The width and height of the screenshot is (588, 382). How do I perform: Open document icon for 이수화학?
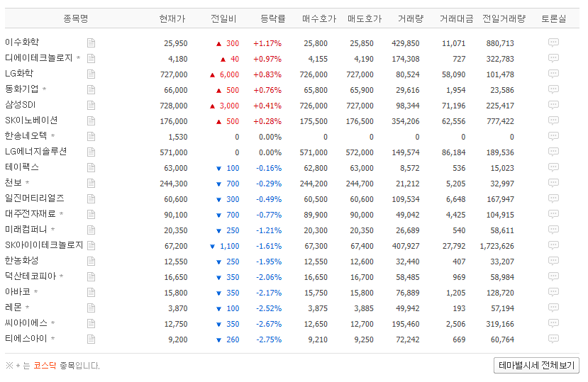point(91,43)
